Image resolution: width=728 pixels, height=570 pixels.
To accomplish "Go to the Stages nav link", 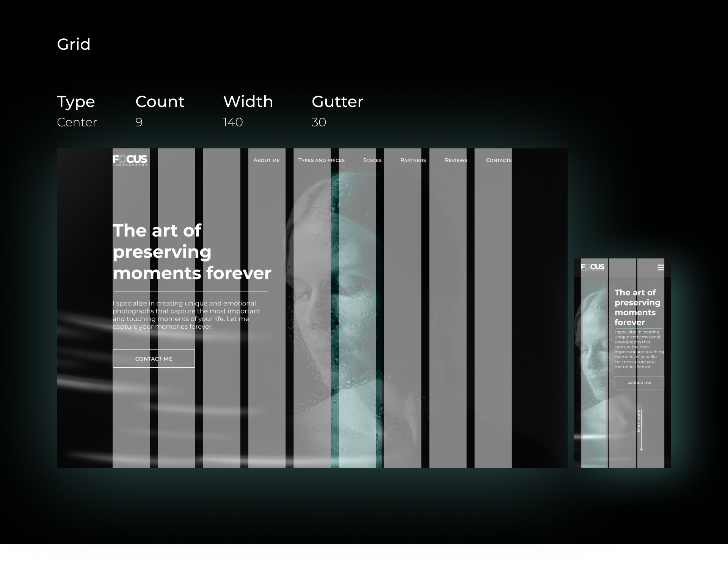I will coord(372,160).
